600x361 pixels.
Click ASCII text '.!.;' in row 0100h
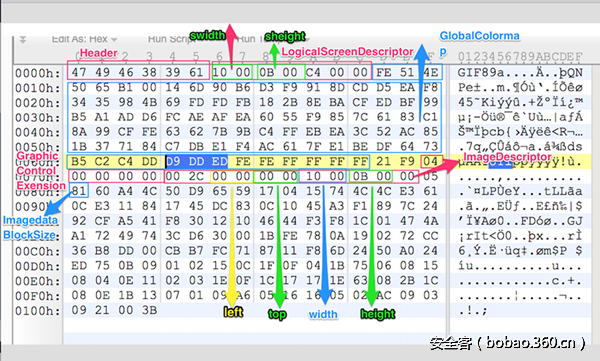click(473, 311)
